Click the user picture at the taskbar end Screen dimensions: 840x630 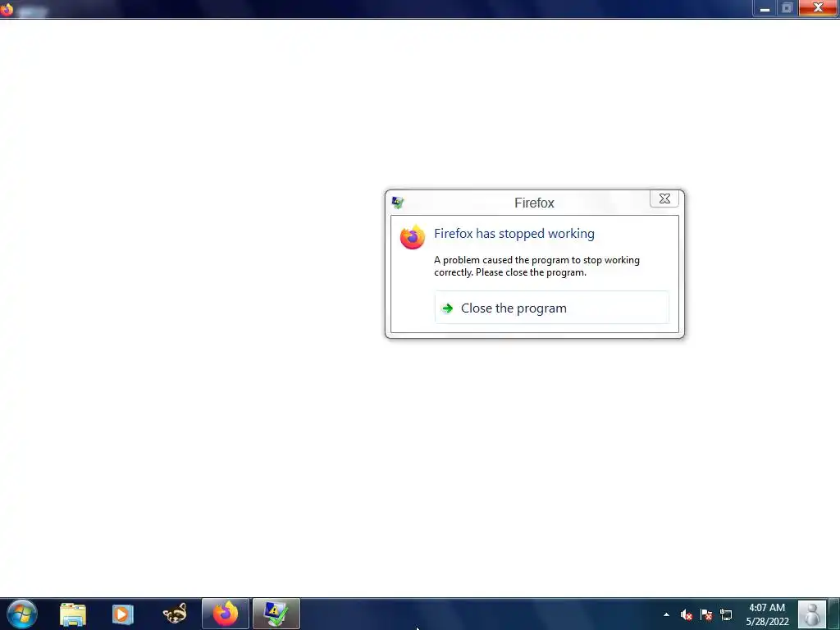click(812, 614)
